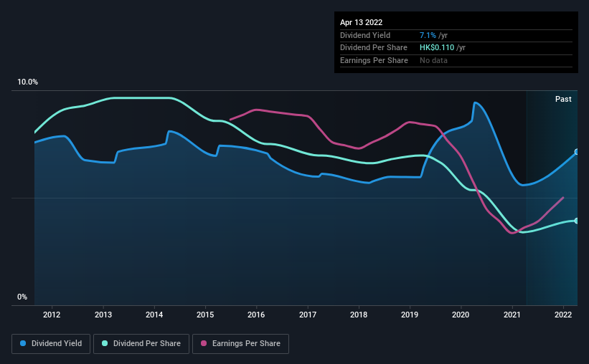589x364 pixels.
Task: Click the tooltip's Dividend Yield row label
Action: click(x=365, y=35)
